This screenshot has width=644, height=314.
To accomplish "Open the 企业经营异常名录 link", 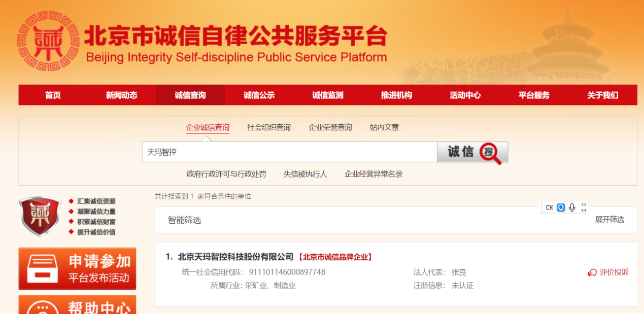I will (374, 174).
